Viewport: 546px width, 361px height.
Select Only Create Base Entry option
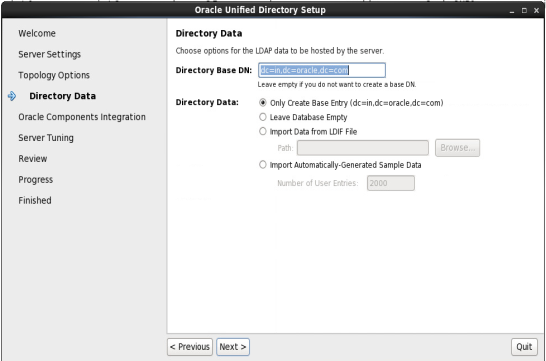click(263, 103)
